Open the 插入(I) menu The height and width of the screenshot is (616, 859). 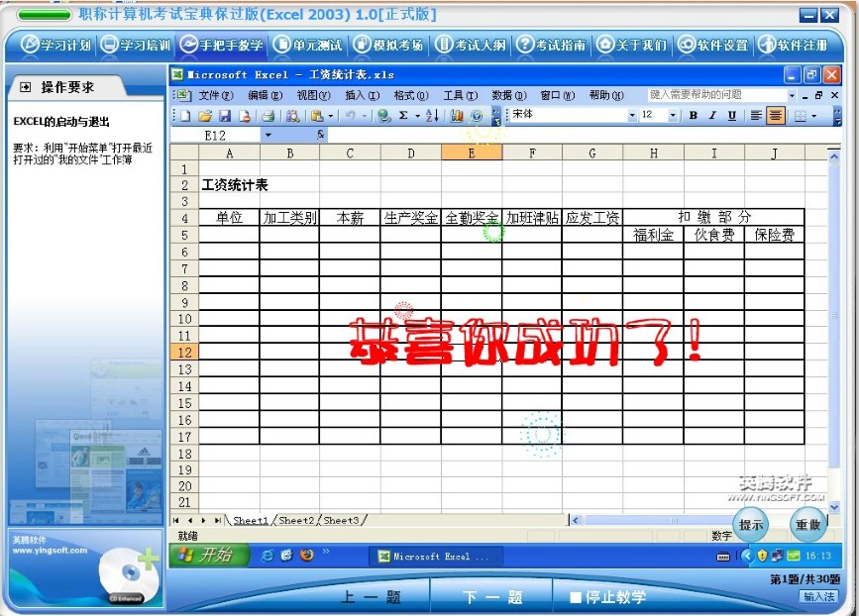point(362,95)
